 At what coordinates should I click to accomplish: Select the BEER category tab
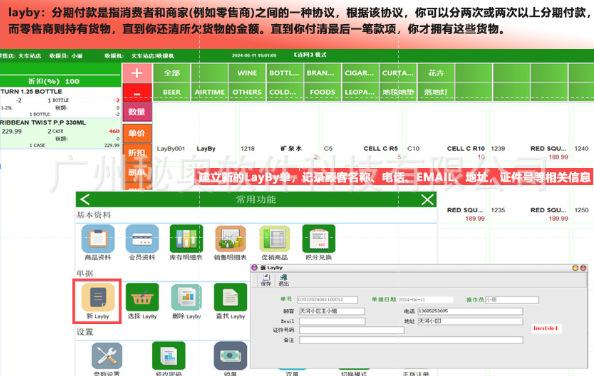pyautogui.click(x=172, y=92)
